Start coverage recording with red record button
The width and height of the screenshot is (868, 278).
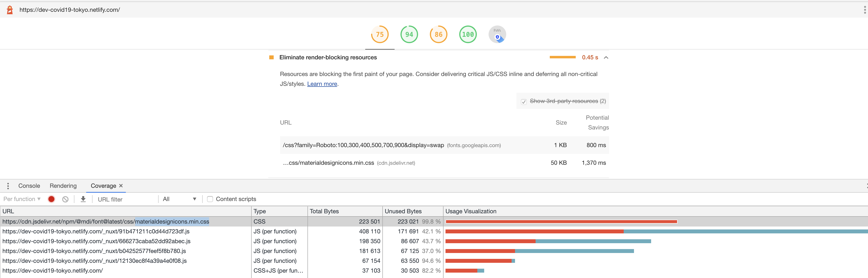(x=51, y=199)
